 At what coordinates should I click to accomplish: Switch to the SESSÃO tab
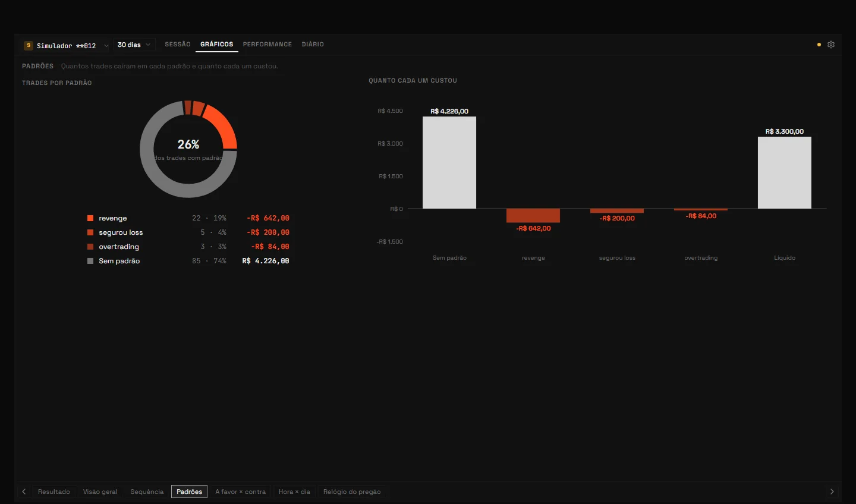[x=178, y=45]
